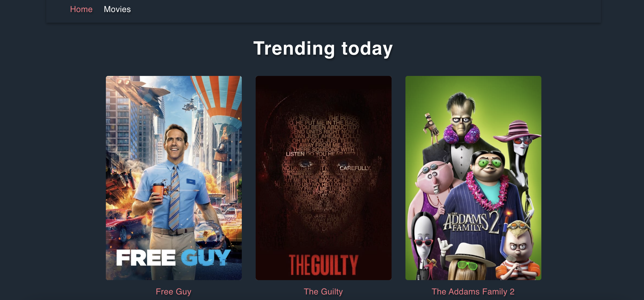Screen dimensions: 644x300
Task: Click the highlighted LISTEN word on Guilty poster
Action: point(295,154)
